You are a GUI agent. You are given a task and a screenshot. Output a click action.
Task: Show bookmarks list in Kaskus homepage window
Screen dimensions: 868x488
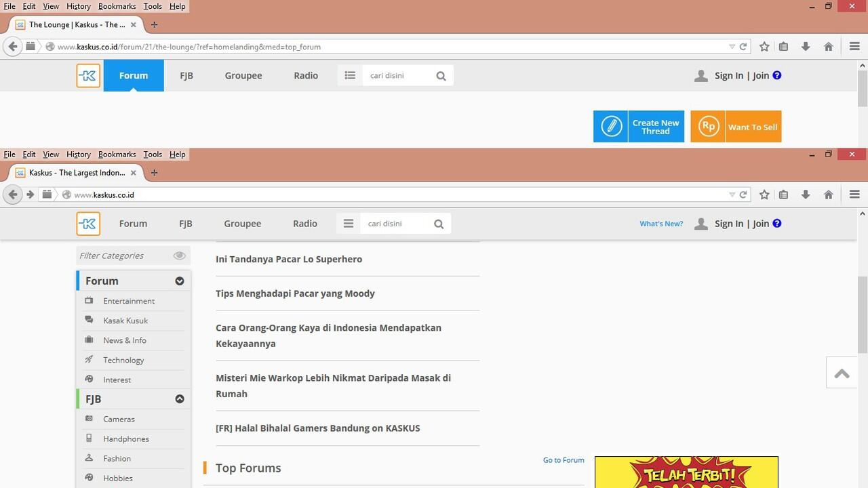pyautogui.click(x=783, y=195)
